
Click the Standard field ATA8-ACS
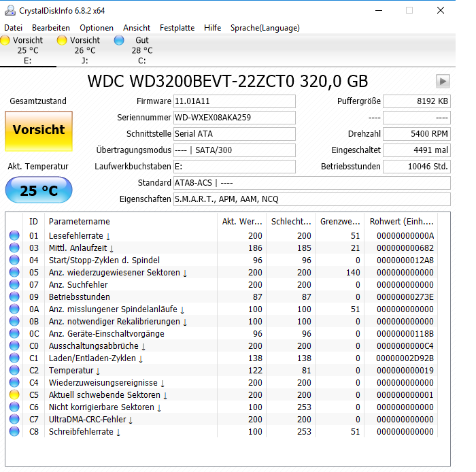pyautogui.click(x=311, y=183)
